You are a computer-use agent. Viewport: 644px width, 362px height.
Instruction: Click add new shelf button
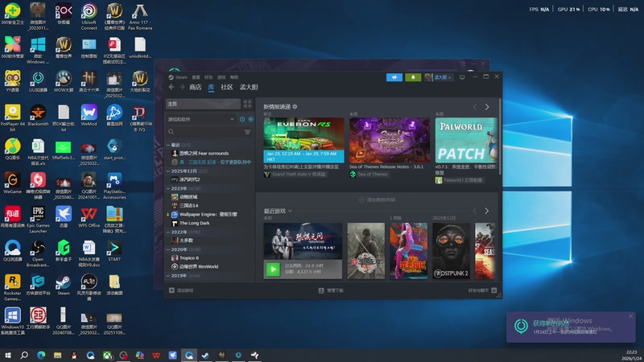[x=377, y=200]
